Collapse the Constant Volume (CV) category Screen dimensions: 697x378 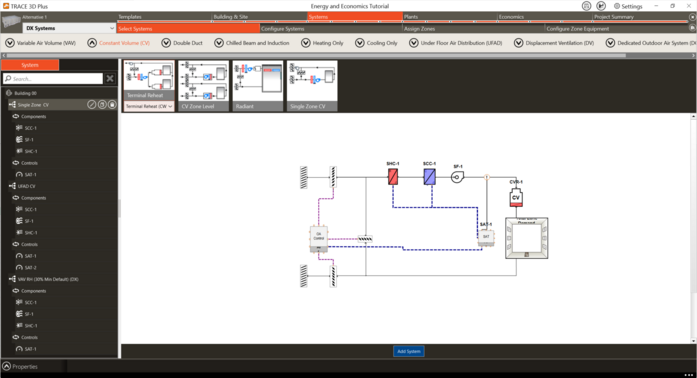(x=119, y=43)
